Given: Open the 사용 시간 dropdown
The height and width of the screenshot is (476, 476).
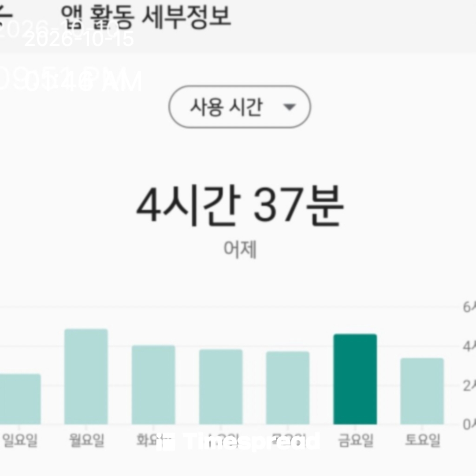Looking at the screenshot, I should click(x=239, y=107).
